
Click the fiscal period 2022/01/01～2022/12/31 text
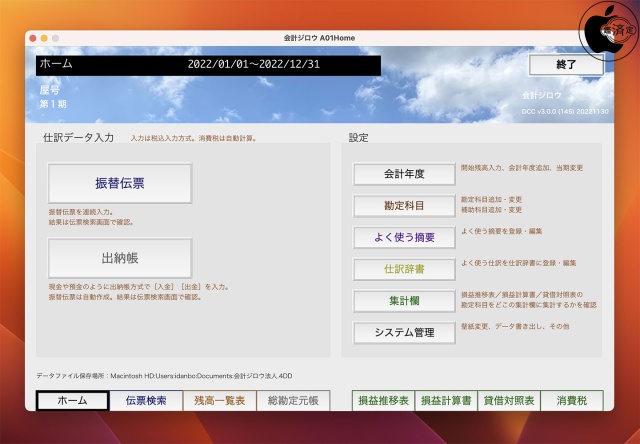pos(253,64)
